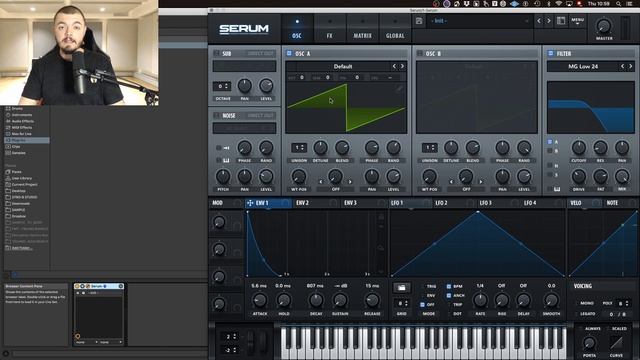Click the filter CUTOFF knob
640x360 pixels.
click(578, 148)
